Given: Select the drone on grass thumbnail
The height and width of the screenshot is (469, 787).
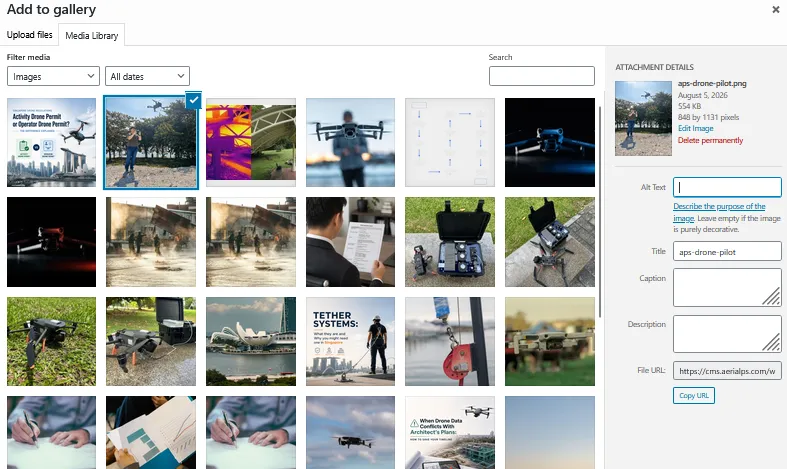Looking at the screenshot, I should click(51, 341).
